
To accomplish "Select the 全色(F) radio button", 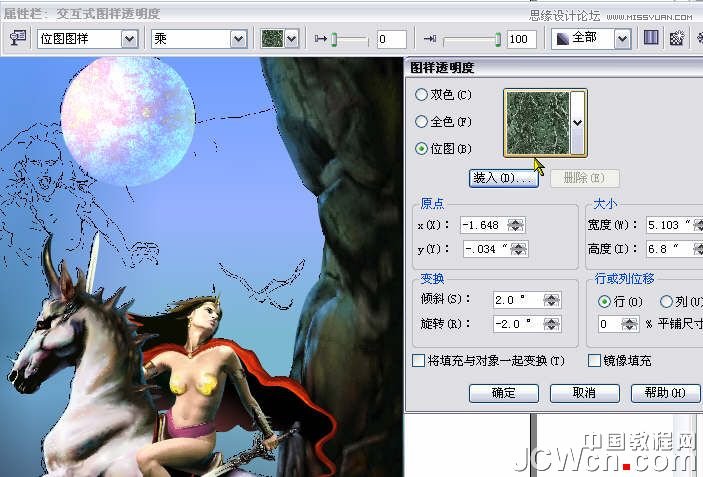I will (421, 121).
